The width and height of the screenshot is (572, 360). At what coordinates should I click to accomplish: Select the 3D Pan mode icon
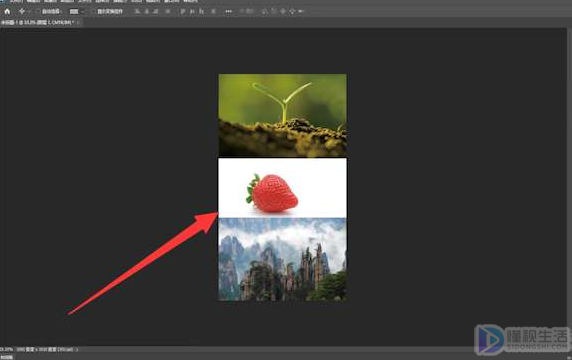283,11
